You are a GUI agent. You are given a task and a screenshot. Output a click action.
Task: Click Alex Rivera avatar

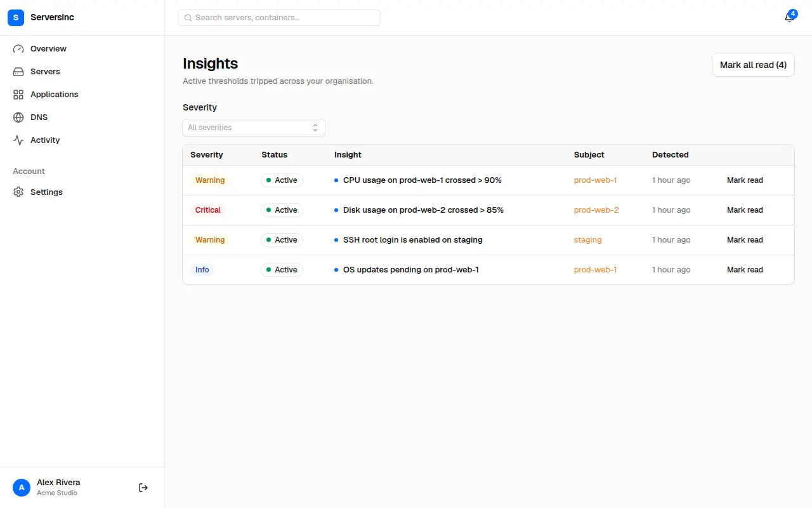coord(22,488)
